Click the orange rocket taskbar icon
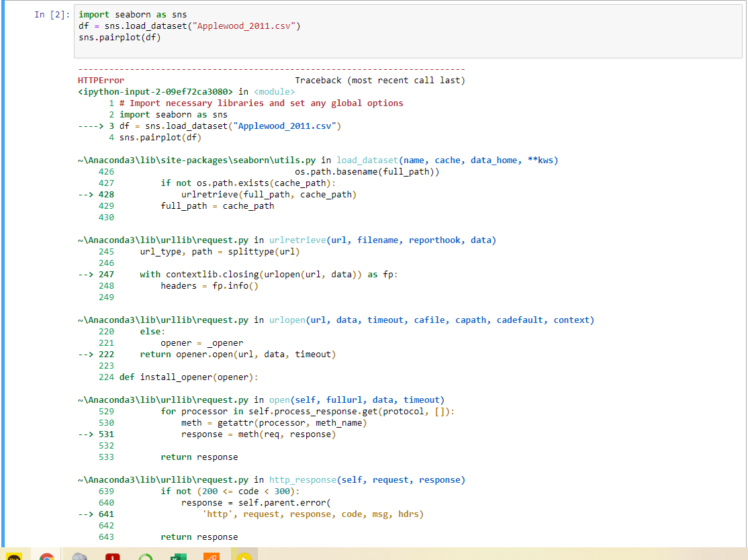This screenshot has width=748, height=560. tap(212, 556)
